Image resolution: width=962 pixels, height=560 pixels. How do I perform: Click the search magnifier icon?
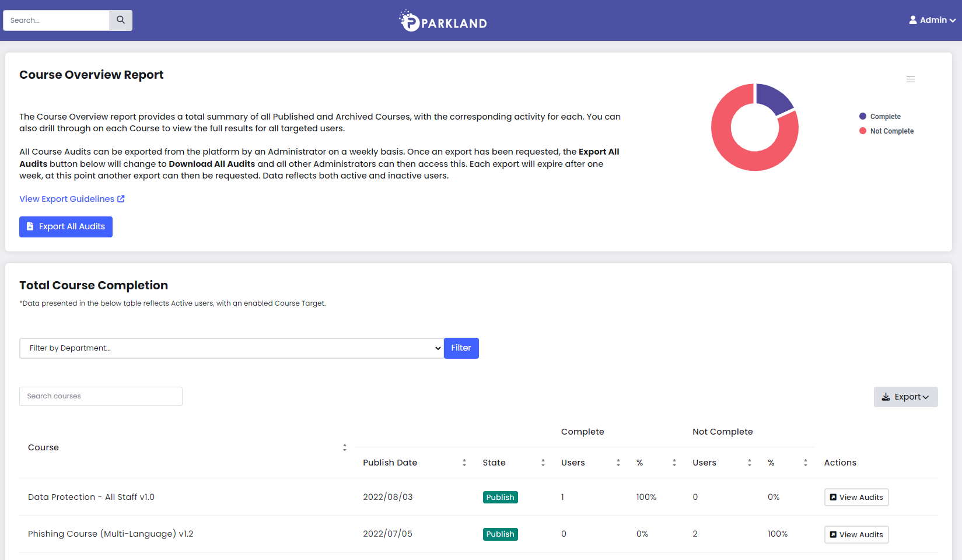(120, 20)
